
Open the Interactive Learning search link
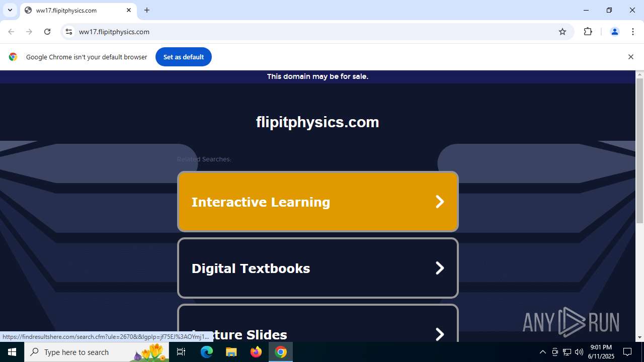click(x=318, y=202)
